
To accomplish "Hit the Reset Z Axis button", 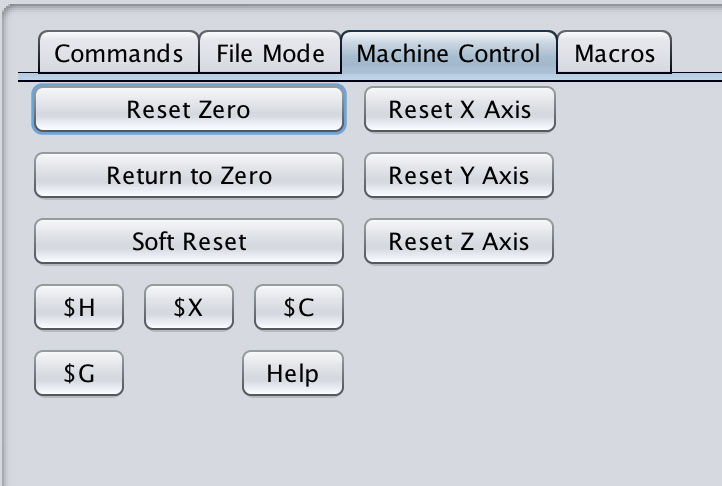I will click(459, 241).
